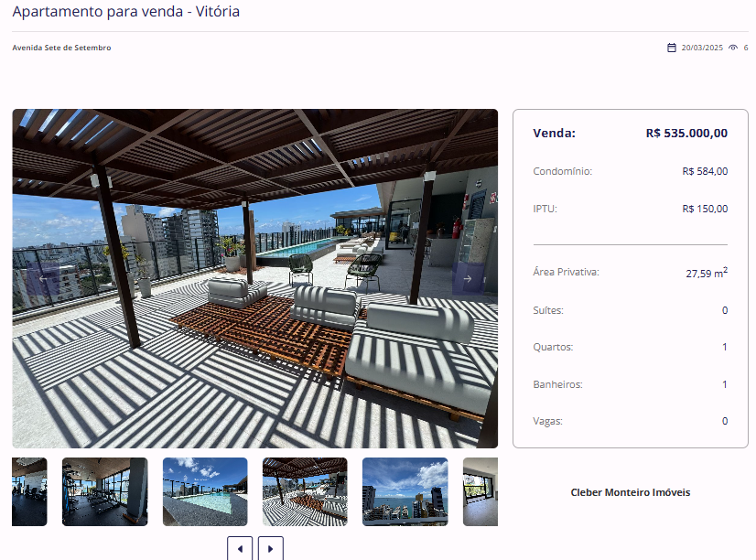Click the Condomínio R$ 584,00 value
Screen dimensions: 756x560
coord(705,171)
